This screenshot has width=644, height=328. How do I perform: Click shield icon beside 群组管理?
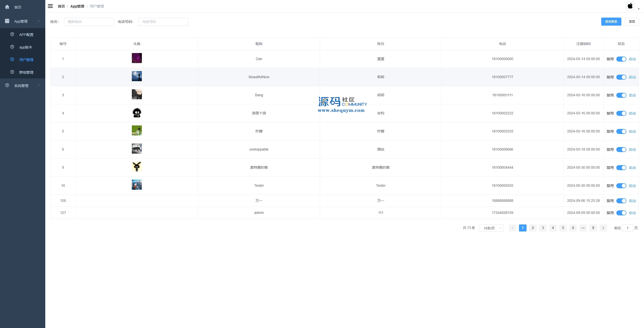[x=12, y=72]
